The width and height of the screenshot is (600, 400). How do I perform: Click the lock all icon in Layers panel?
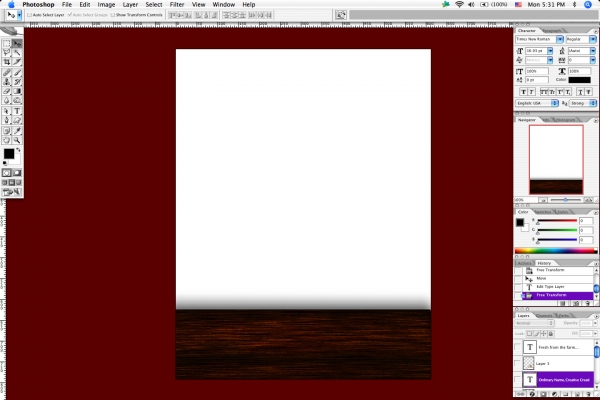pyautogui.click(x=551, y=334)
